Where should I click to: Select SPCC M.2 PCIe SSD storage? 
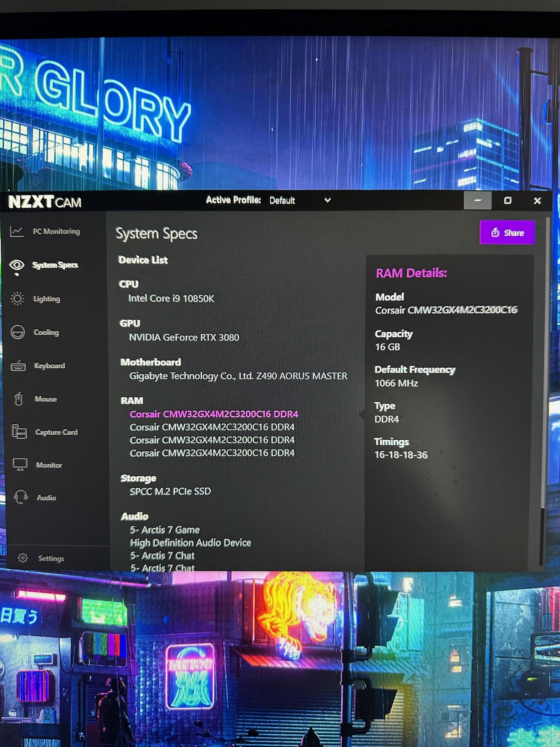coord(170,491)
